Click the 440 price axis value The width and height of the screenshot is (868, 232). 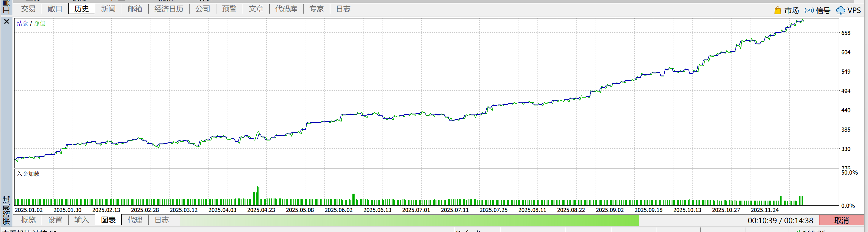coord(846,110)
